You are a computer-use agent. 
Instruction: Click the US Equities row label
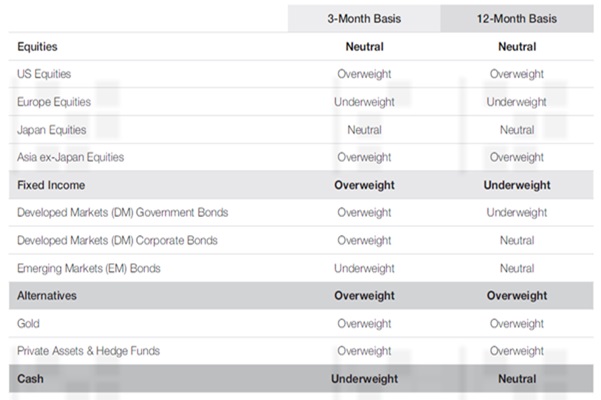tap(44, 74)
